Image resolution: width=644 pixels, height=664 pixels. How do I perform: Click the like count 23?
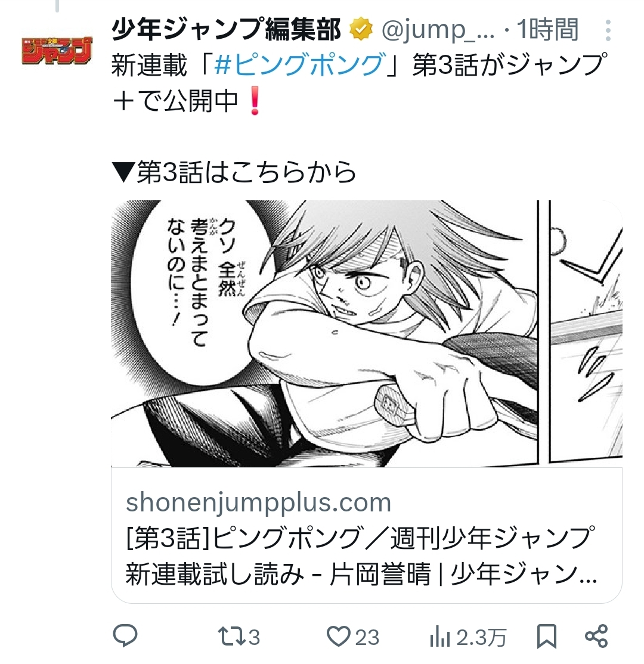coord(367,637)
